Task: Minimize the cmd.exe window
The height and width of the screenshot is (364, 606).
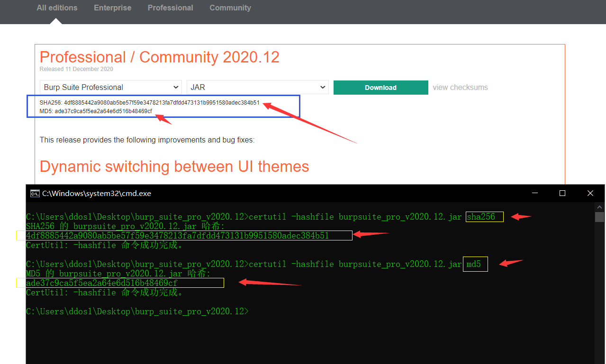Action: (535, 193)
